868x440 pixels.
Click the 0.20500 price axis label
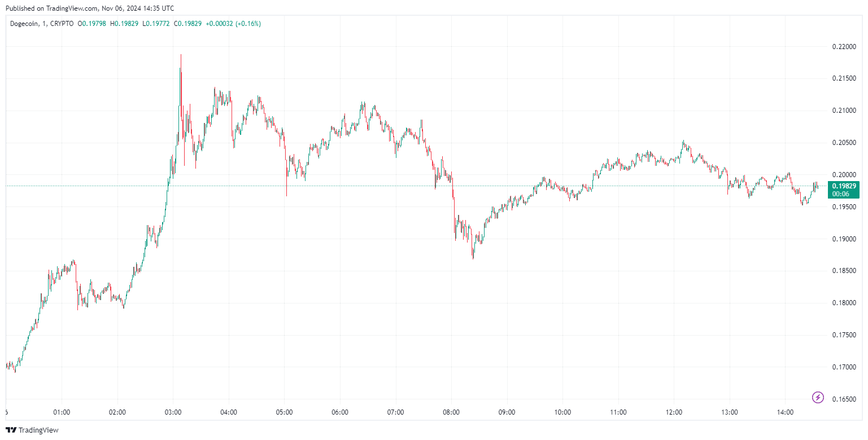pos(844,143)
